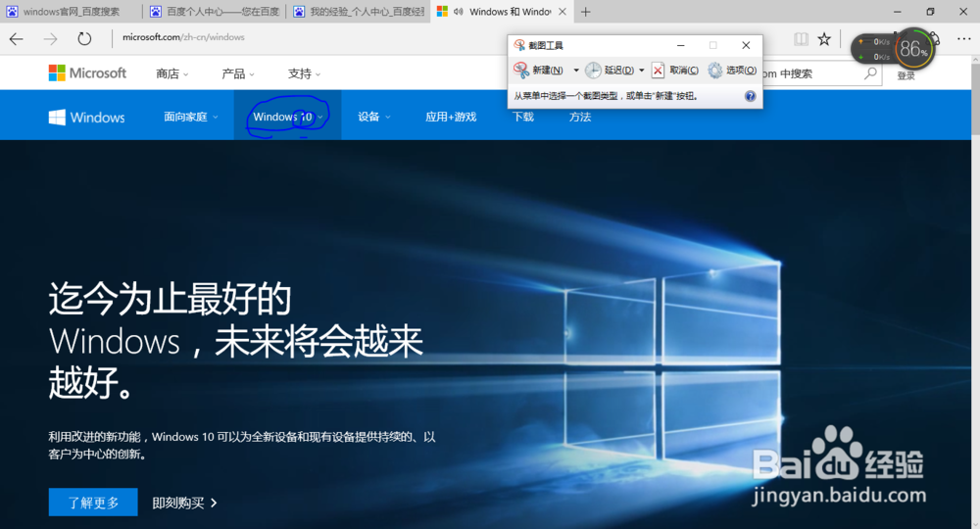
Task: Open 选项(O) in Snipping Tool
Action: 732,70
